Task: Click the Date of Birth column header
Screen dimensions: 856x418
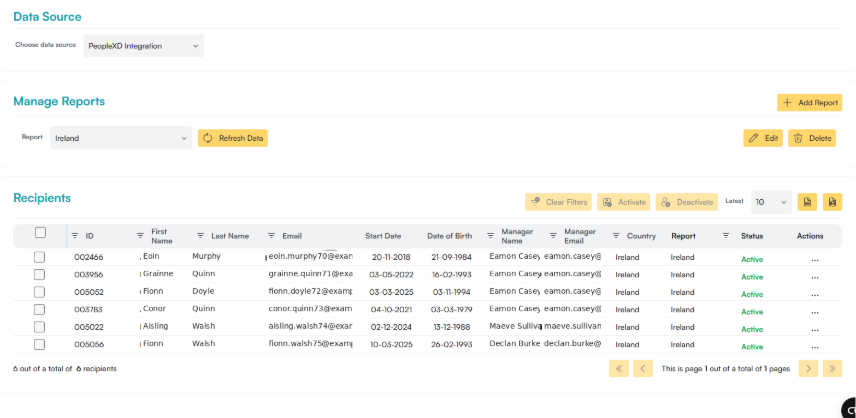Action: coord(450,236)
